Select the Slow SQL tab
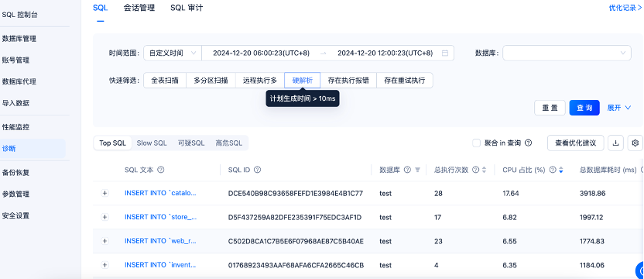Screen dimensions: 644x279 pos(152,143)
